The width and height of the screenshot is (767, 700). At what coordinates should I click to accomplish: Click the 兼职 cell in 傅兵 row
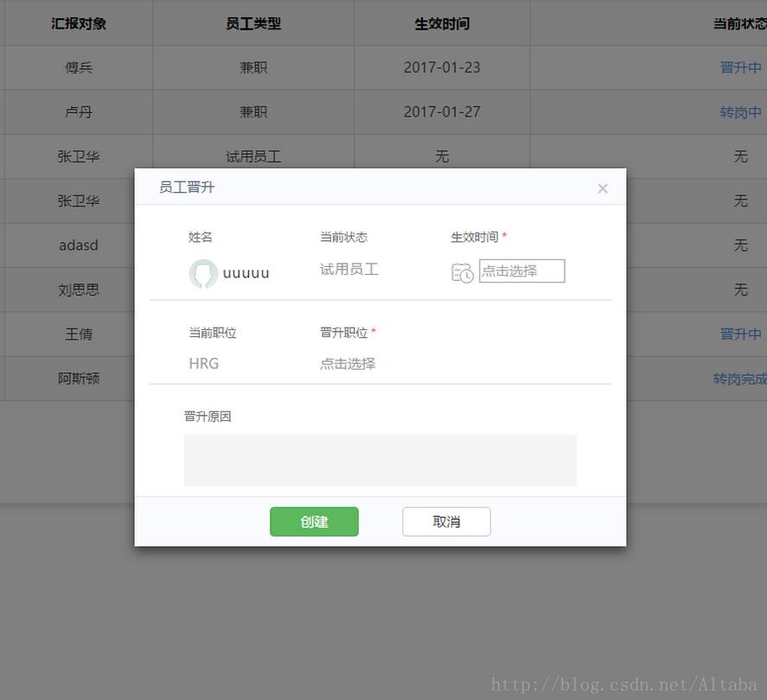pyautogui.click(x=253, y=67)
